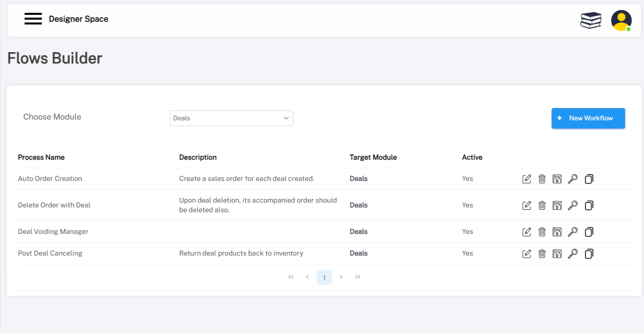Click the New Workflow button
The image size is (644, 333).
pyautogui.click(x=588, y=118)
